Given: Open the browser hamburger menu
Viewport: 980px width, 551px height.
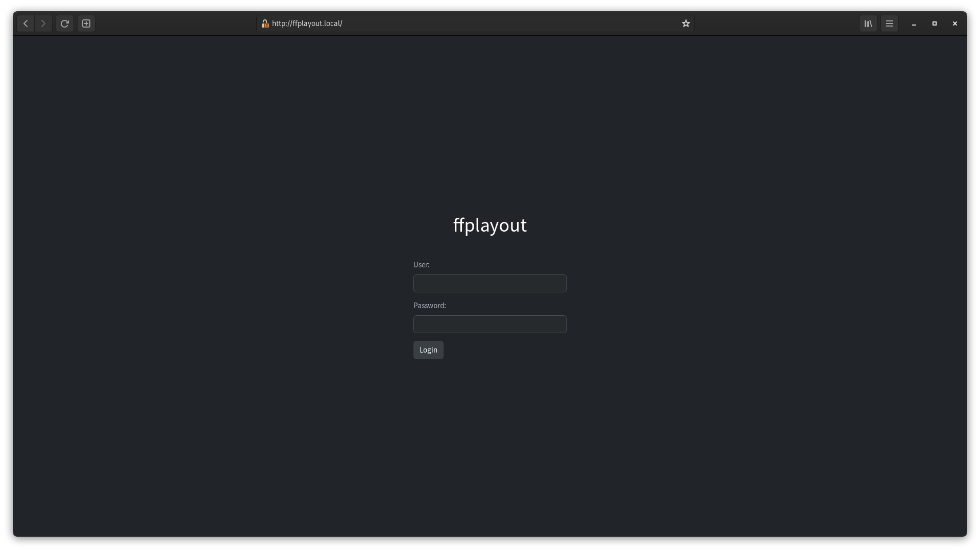Looking at the screenshot, I should pyautogui.click(x=890, y=23).
